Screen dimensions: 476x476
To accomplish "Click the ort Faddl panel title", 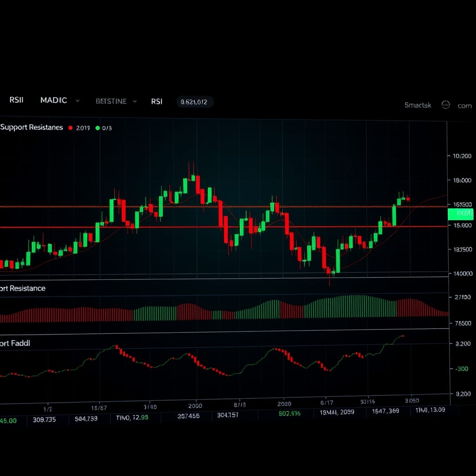I will [x=15, y=344].
